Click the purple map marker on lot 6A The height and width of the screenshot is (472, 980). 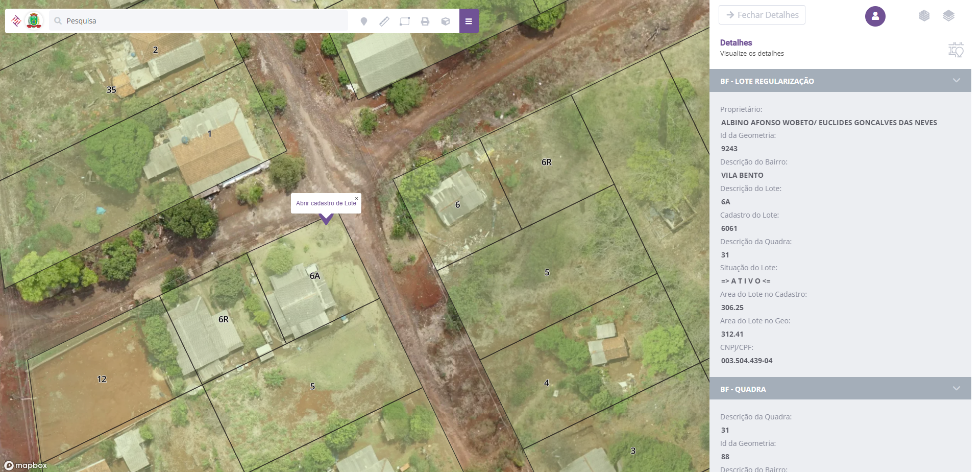[326, 220]
